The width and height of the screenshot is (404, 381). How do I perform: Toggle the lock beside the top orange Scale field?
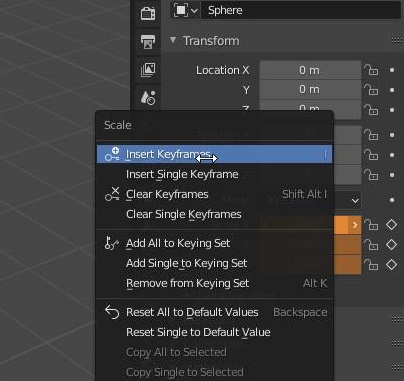[371, 225]
